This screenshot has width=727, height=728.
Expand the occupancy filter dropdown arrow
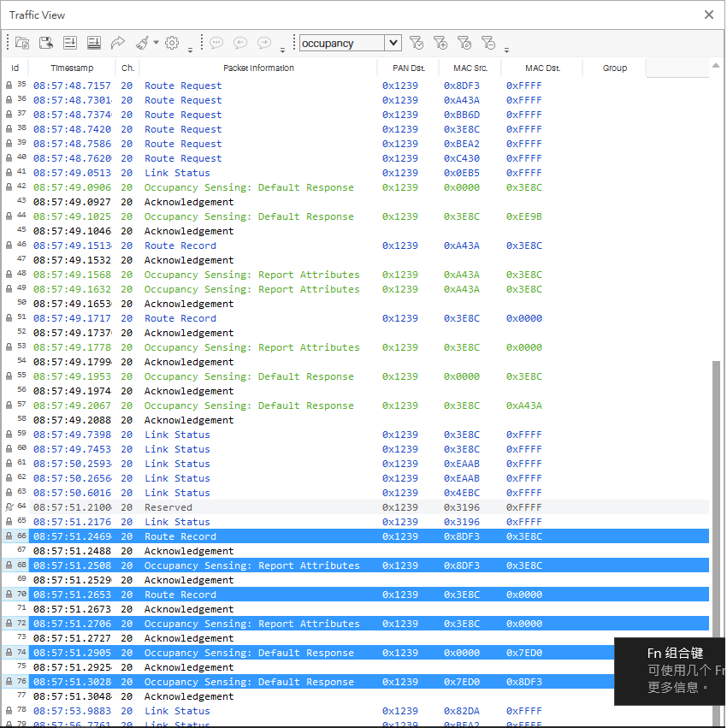pyautogui.click(x=393, y=43)
